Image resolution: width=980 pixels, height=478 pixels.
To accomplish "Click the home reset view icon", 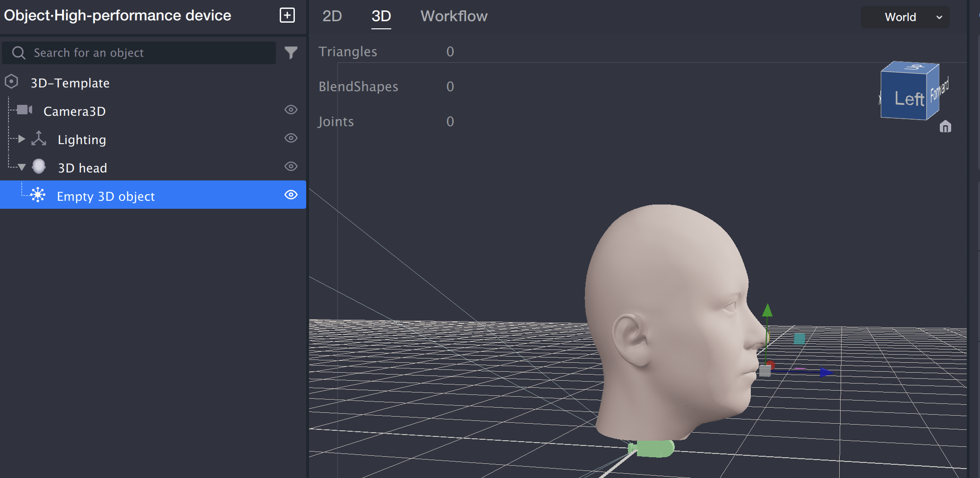I will point(945,127).
